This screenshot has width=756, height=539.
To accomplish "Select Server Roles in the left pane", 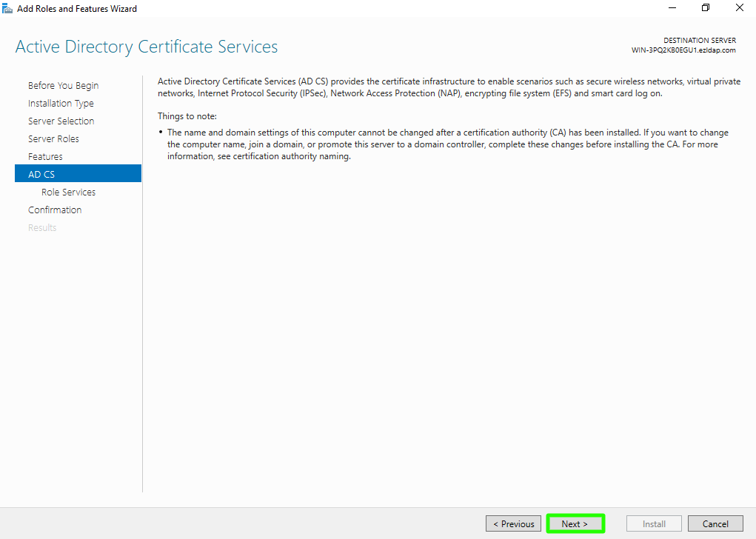I will [x=53, y=138].
